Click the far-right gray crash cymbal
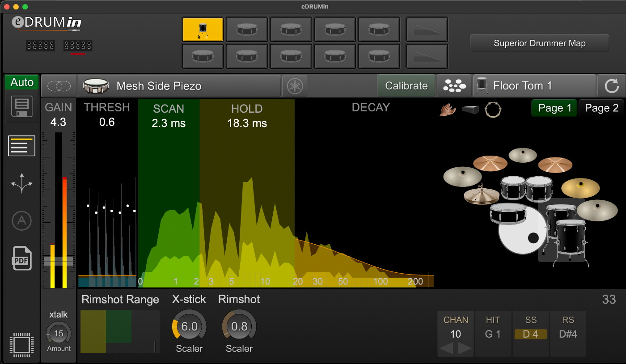 (x=597, y=210)
